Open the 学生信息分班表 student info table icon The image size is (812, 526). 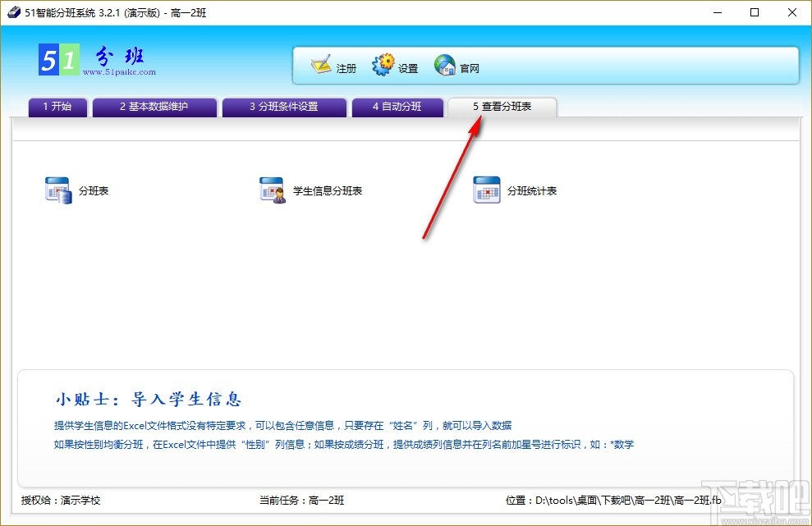tap(310, 190)
